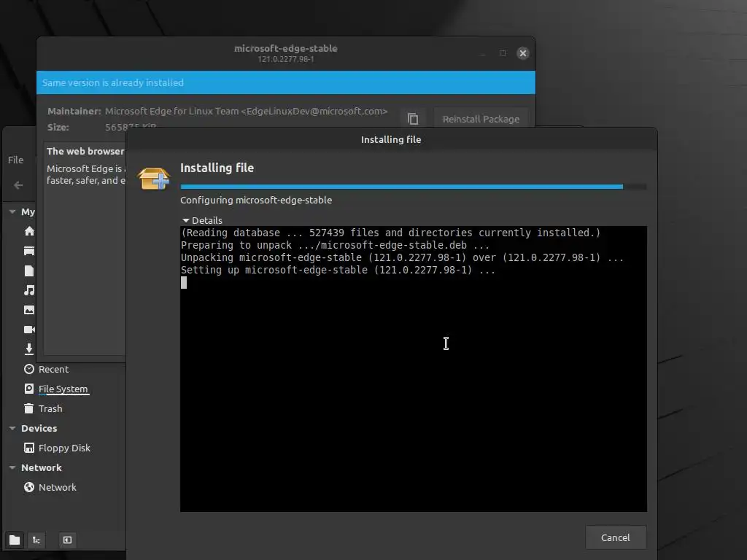Image resolution: width=747 pixels, height=560 pixels.
Task: Open Desktop icon in sidebar
Action: click(x=29, y=251)
